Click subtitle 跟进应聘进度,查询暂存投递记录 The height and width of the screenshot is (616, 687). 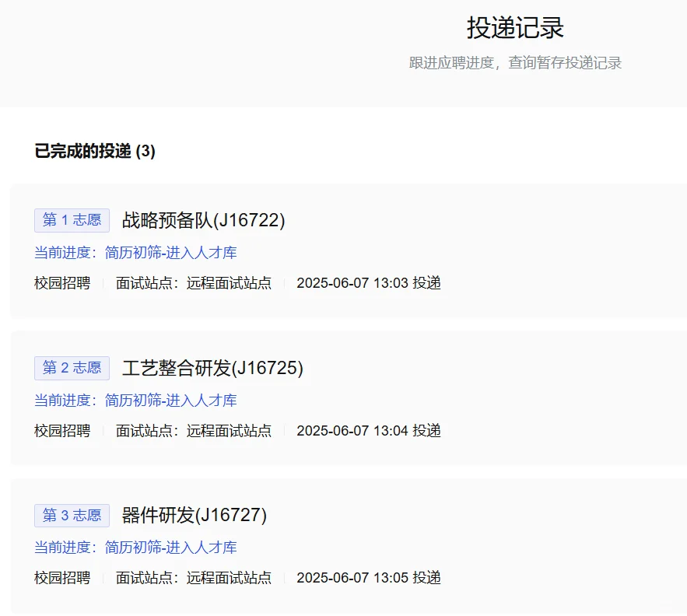point(515,63)
